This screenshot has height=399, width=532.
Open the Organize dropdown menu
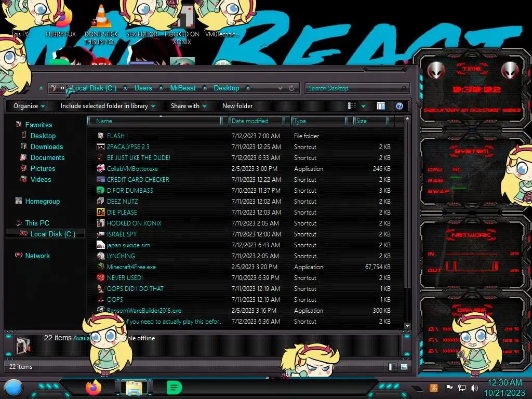(29, 106)
